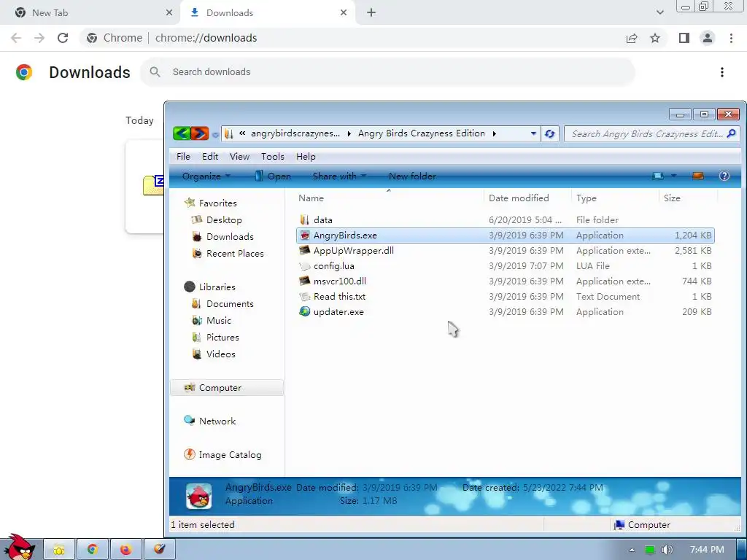Change the view layout icon
This screenshot has width=747, height=560.
tap(658, 176)
